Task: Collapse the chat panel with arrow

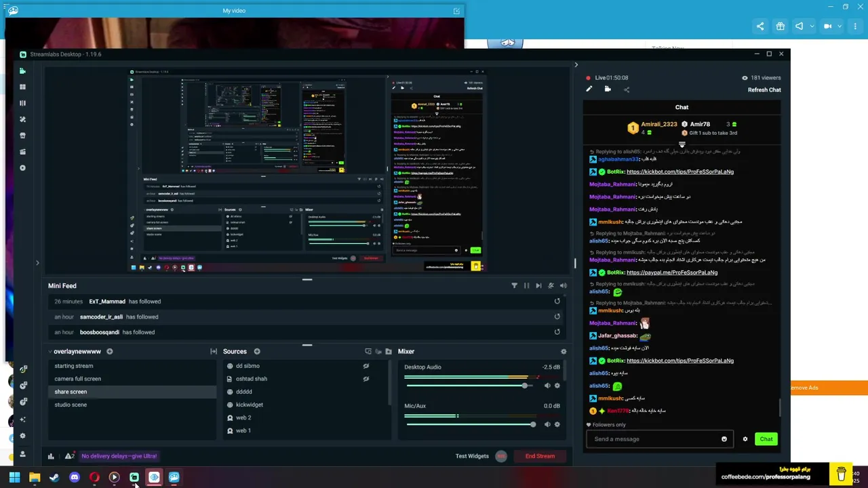Action: pyautogui.click(x=576, y=65)
